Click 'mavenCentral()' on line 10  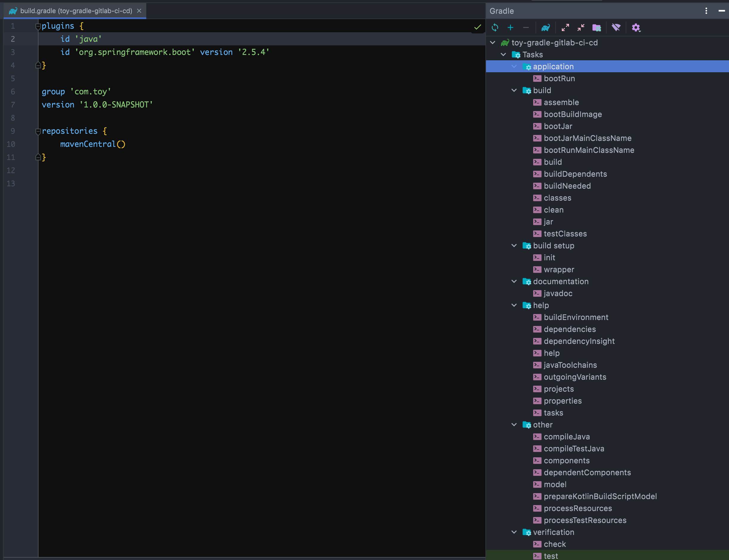click(x=93, y=144)
